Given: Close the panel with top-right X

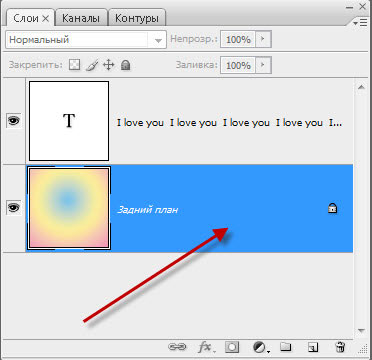Looking at the screenshot, I should click(x=363, y=6).
